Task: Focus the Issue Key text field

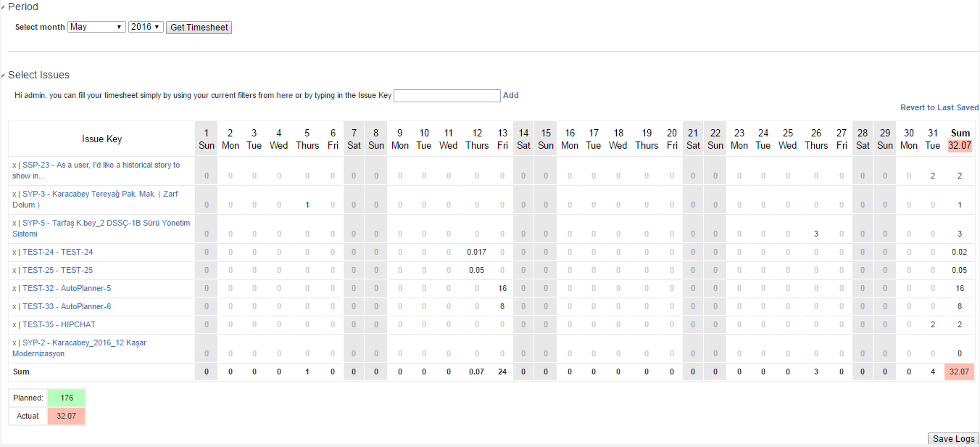Action: click(x=447, y=96)
